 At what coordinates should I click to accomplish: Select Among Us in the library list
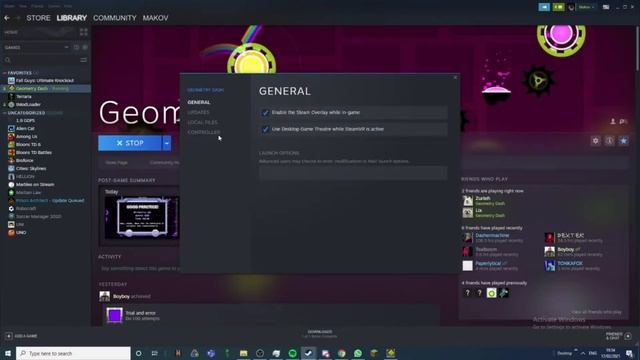point(27,137)
